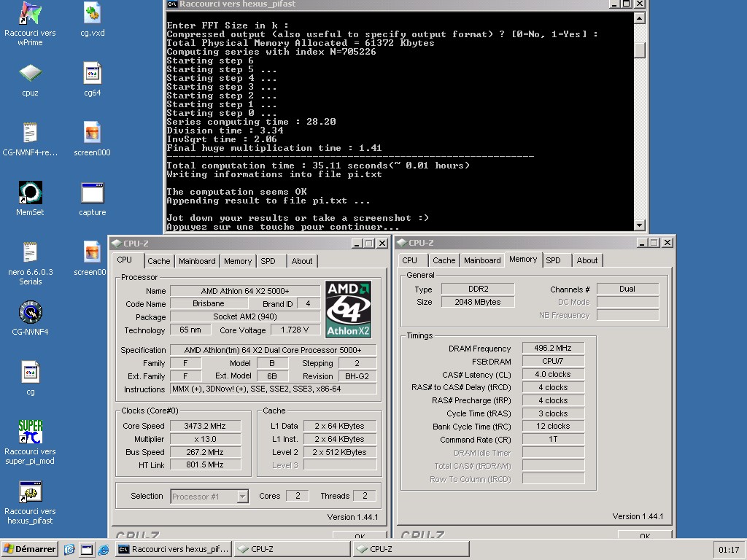Image resolution: width=747 pixels, height=560 pixels.
Task: Open Cache tab in right CPU-Z
Action: (x=444, y=260)
